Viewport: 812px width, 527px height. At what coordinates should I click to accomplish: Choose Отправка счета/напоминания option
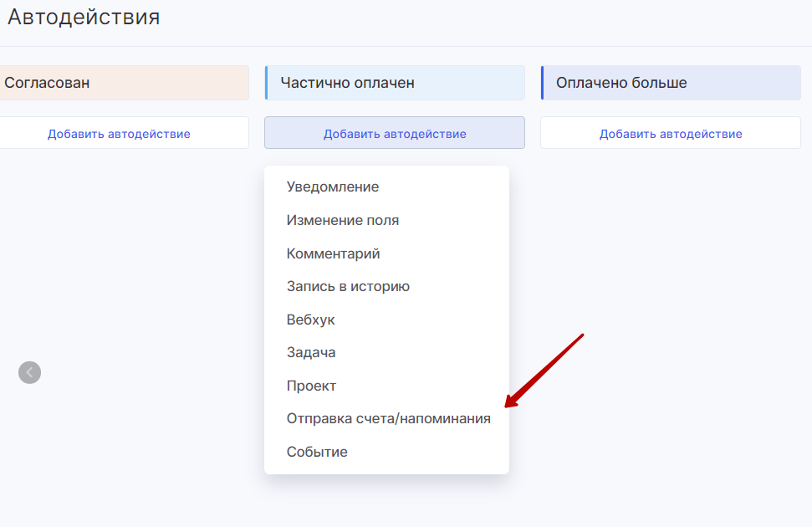(386, 419)
